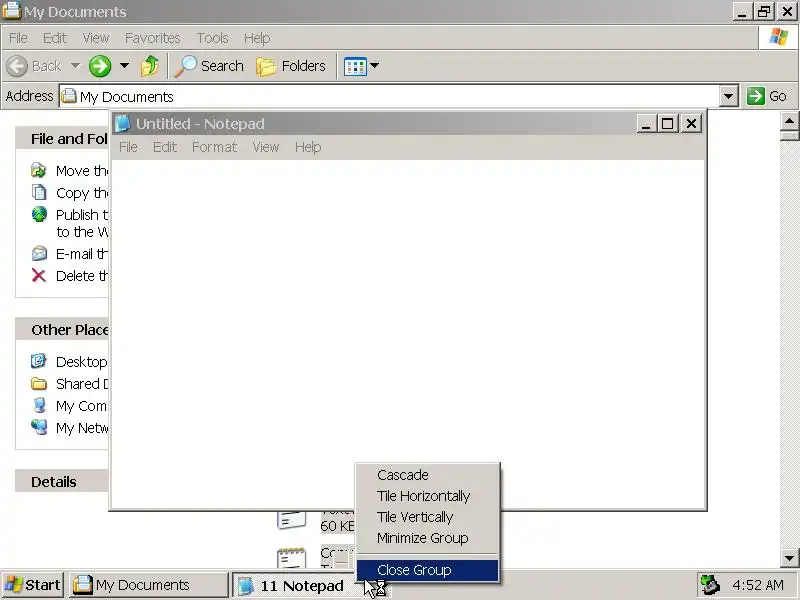This screenshot has width=800, height=600.
Task: Click the scrollbar up arrow
Action: pos(789,121)
